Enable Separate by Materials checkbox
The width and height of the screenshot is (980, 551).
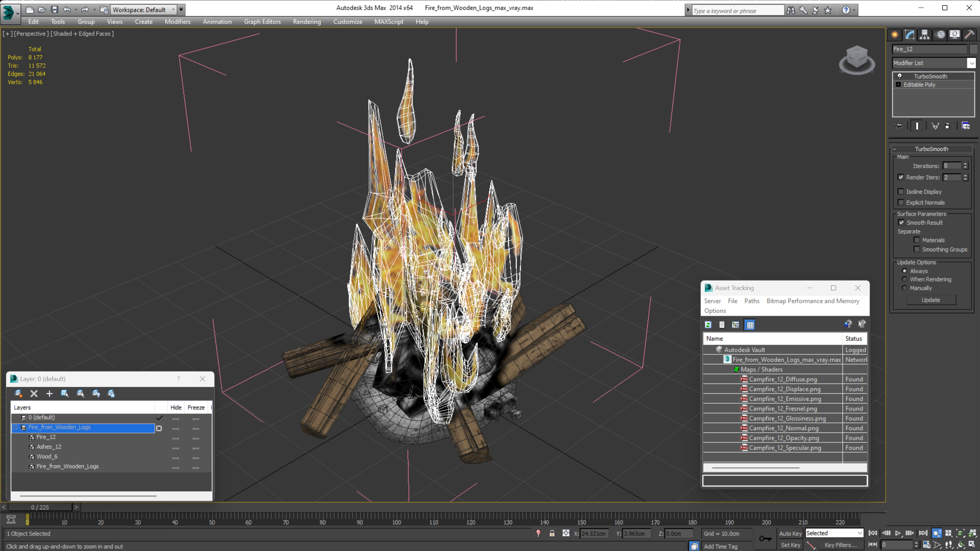click(916, 240)
